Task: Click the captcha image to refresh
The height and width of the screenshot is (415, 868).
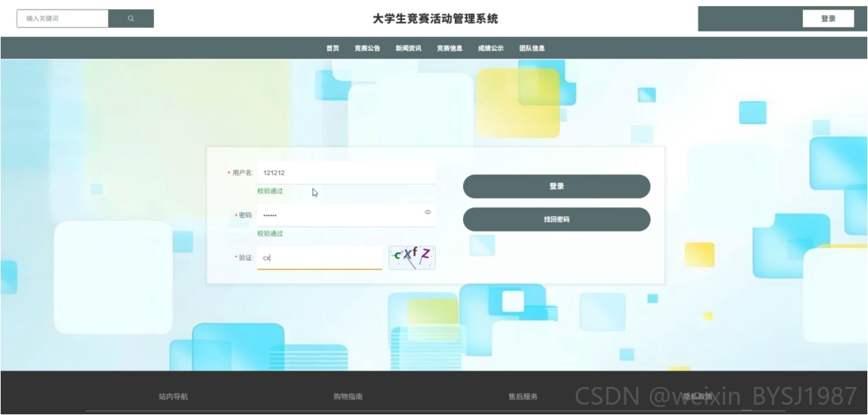Action: (412, 257)
